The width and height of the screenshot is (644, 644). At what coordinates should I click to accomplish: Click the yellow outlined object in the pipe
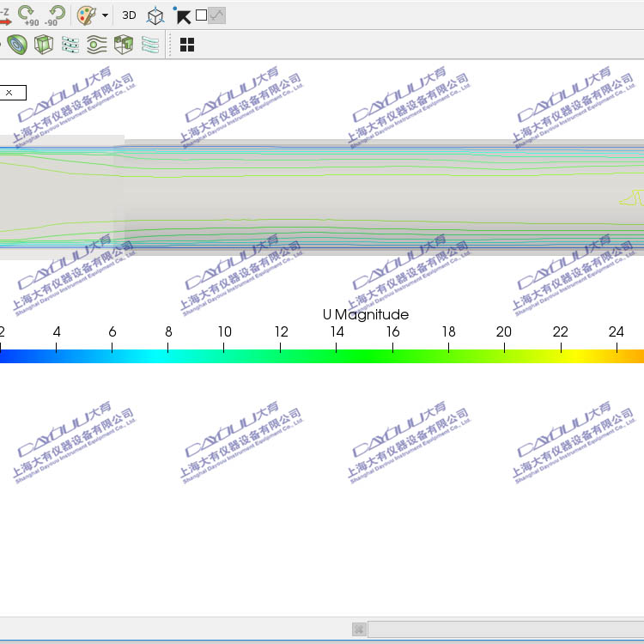point(633,197)
